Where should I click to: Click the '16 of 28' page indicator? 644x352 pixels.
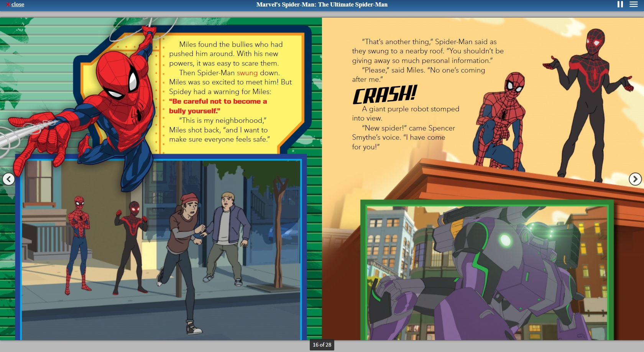[322, 345]
